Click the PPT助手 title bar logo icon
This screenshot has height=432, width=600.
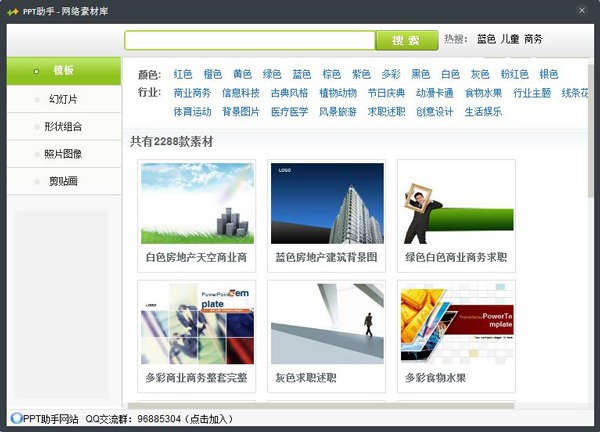[13, 12]
